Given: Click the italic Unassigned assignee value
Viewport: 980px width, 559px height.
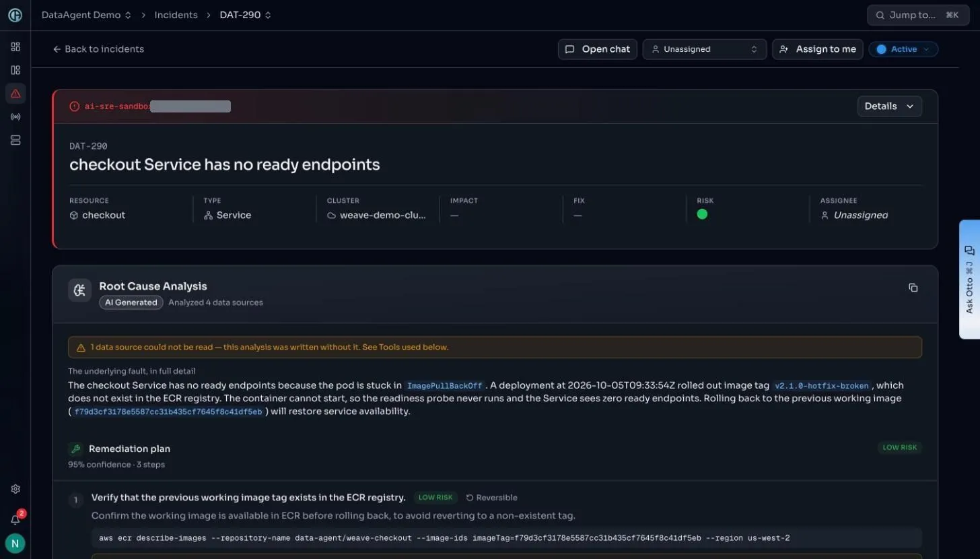Looking at the screenshot, I should 861,216.
